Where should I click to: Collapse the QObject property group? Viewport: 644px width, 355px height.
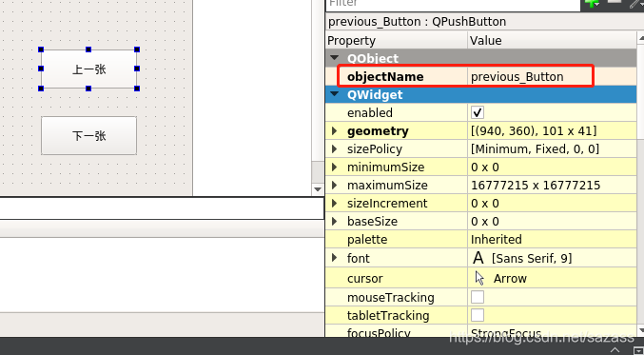click(334, 58)
